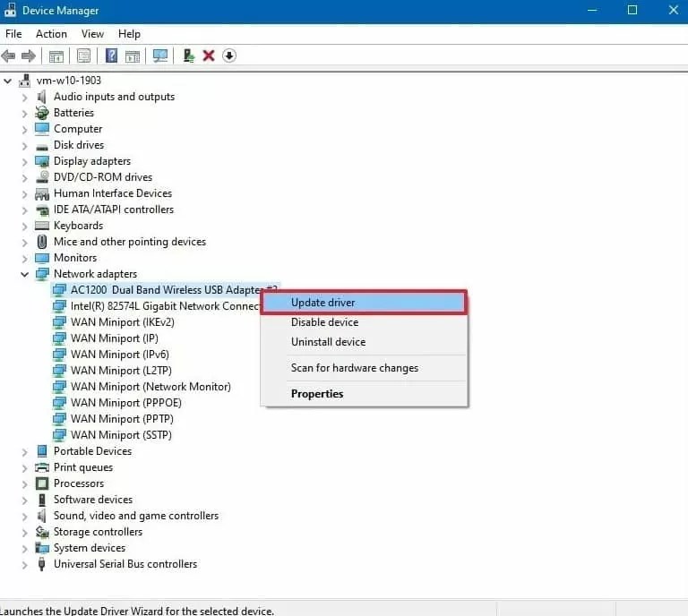Select WAN Miniport (IPv6)
The image size is (688, 616).
click(x=120, y=355)
